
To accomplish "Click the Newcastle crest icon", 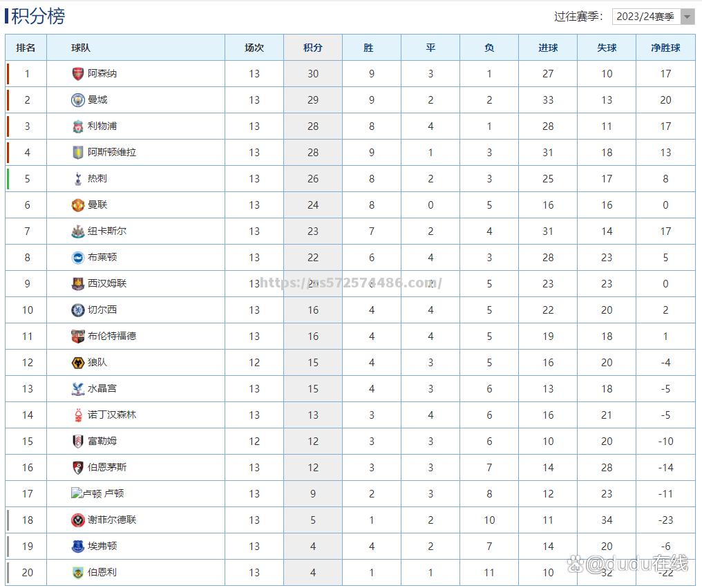I will (78, 231).
